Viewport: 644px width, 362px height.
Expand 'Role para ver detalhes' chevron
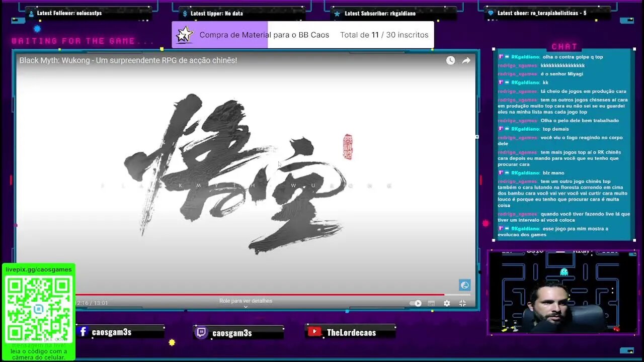click(246, 307)
